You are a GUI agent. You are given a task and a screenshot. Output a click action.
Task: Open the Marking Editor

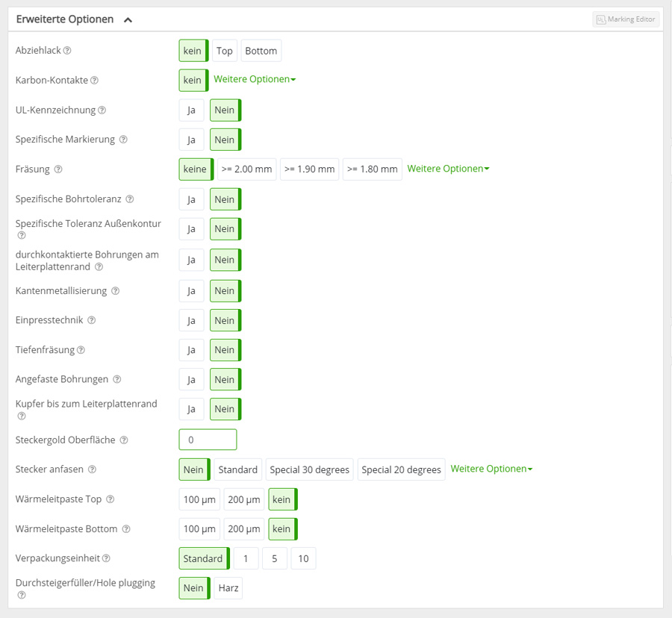pos(626,19)
